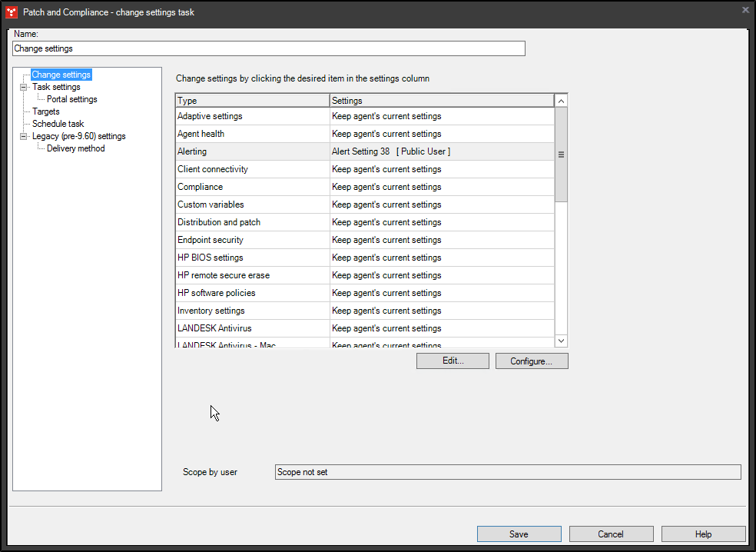Click the Patch and Compliance title bar icon

[12, 12]
